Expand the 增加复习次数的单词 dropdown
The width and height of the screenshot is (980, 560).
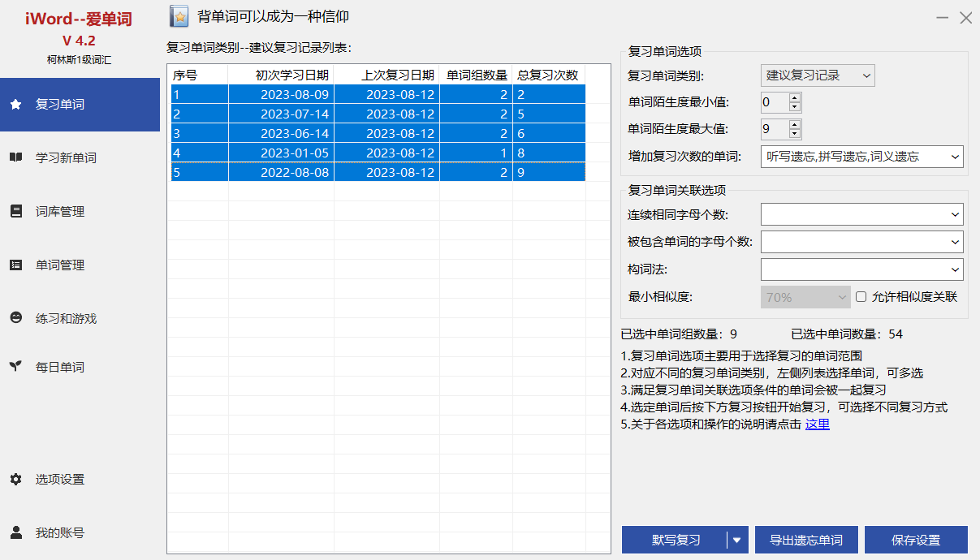pos(861,157)
